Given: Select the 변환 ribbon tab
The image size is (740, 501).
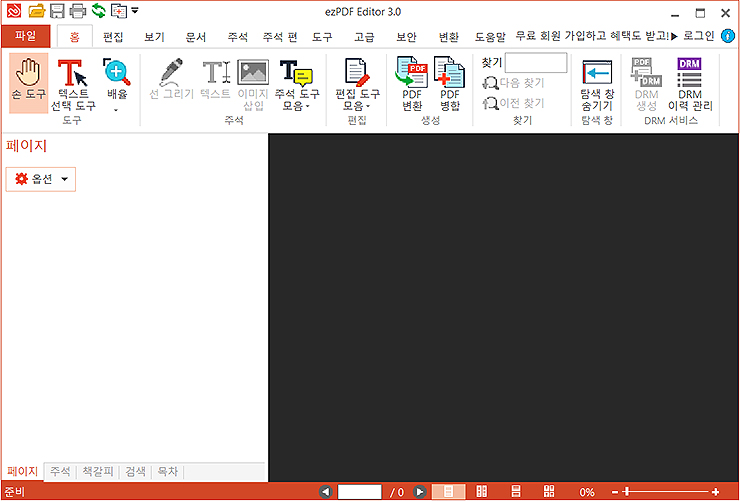Looking at the screenshot, I should pos(448,37).
